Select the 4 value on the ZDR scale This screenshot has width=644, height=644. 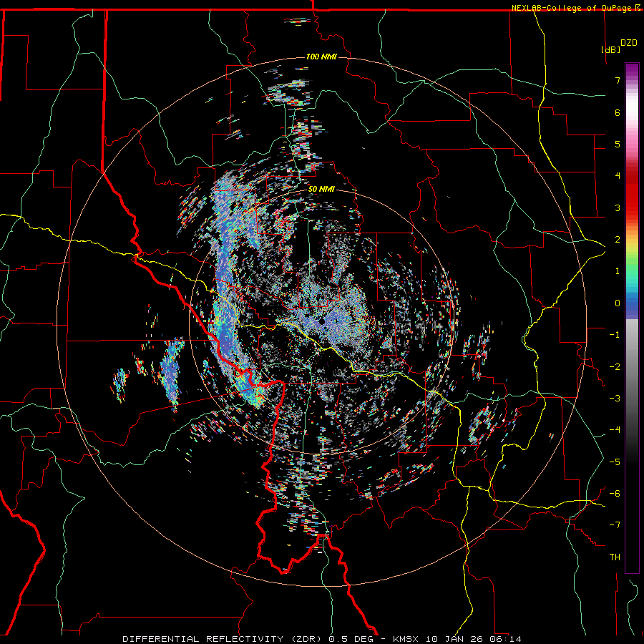(618, 176)
